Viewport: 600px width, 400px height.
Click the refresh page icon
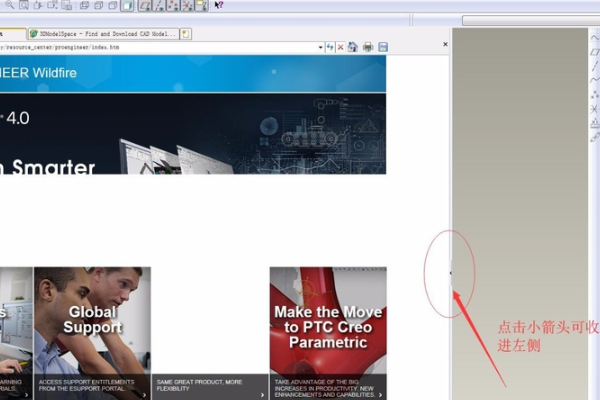(x=330, y=47)
